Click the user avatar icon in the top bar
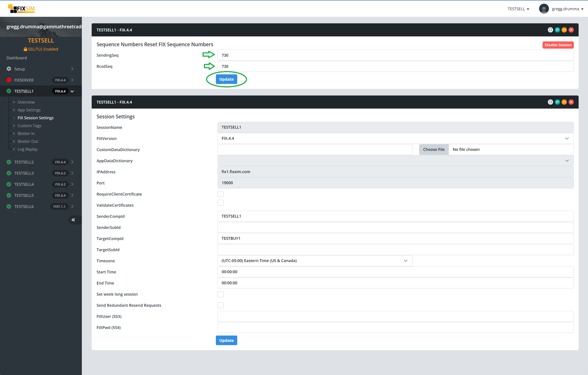This screenshot has width=588, height=375. [544, 9]
